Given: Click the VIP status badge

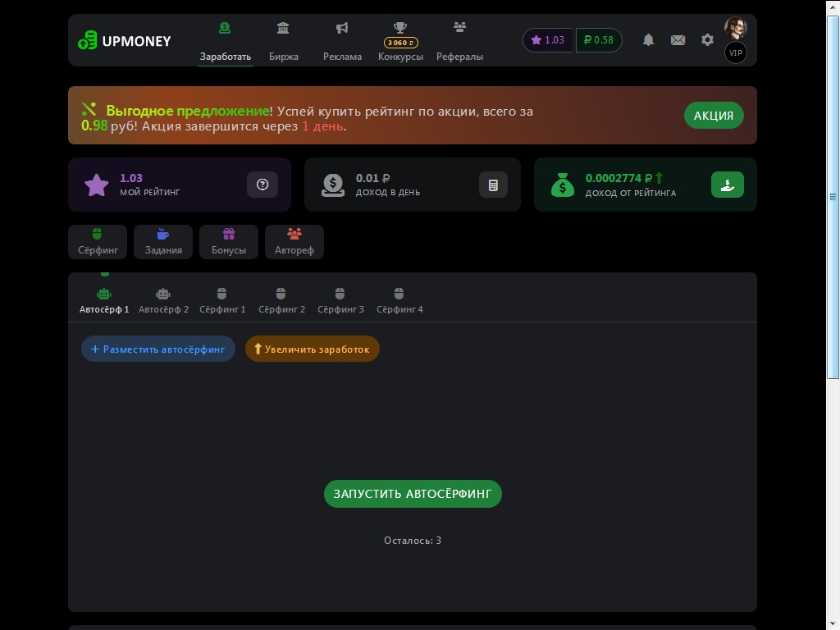Looking at the screenshot, I should (x=735, y=53).
